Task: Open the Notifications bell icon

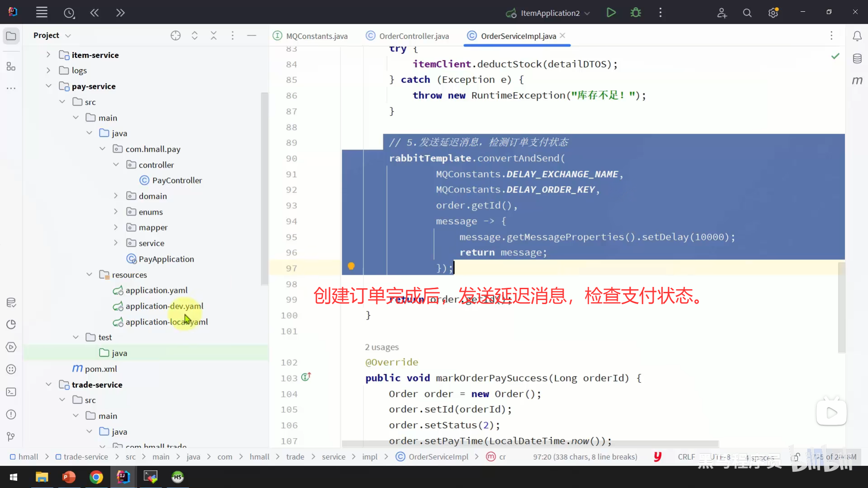Action: coord(857,36)
